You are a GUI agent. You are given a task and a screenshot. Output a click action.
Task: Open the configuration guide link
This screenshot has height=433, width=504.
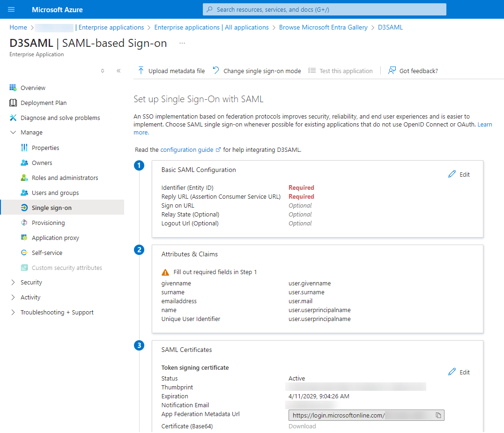pos(187,149)
